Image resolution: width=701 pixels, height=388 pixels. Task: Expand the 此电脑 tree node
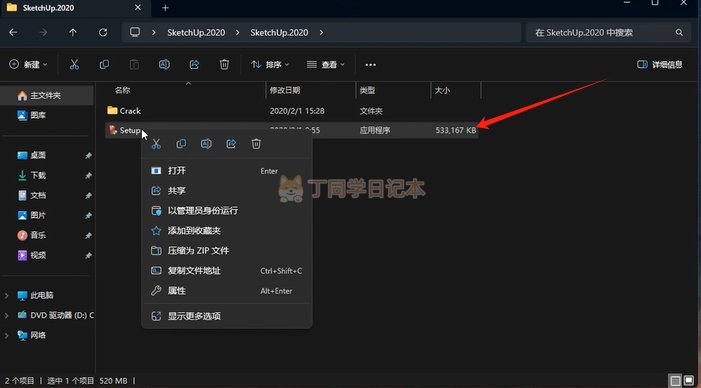tap(6, 295)
